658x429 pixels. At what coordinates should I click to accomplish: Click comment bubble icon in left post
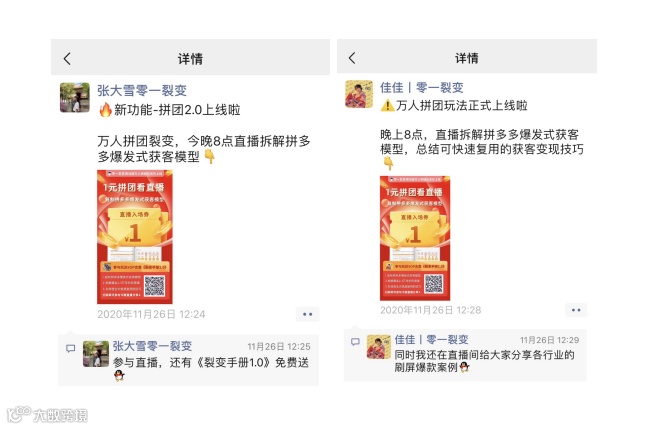pyautogui.click(x=71, y=348)
